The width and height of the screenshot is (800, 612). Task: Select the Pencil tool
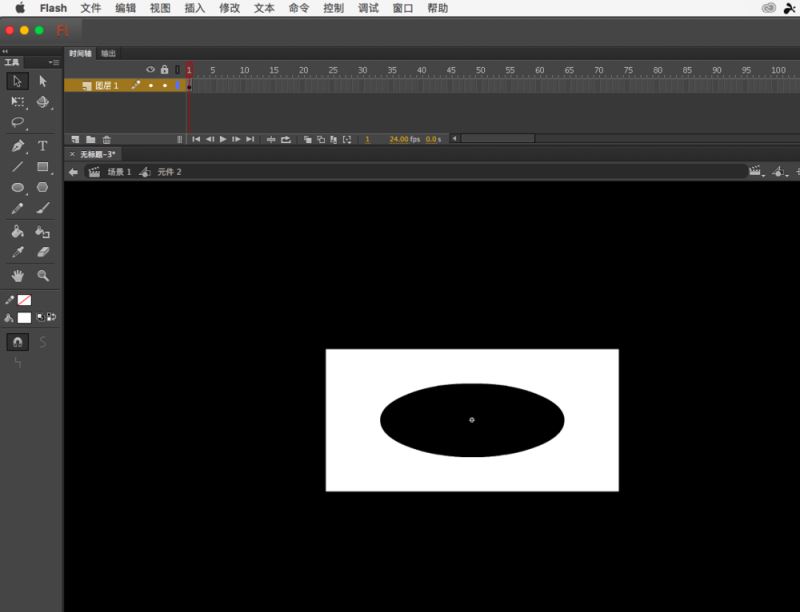[17, 208]
